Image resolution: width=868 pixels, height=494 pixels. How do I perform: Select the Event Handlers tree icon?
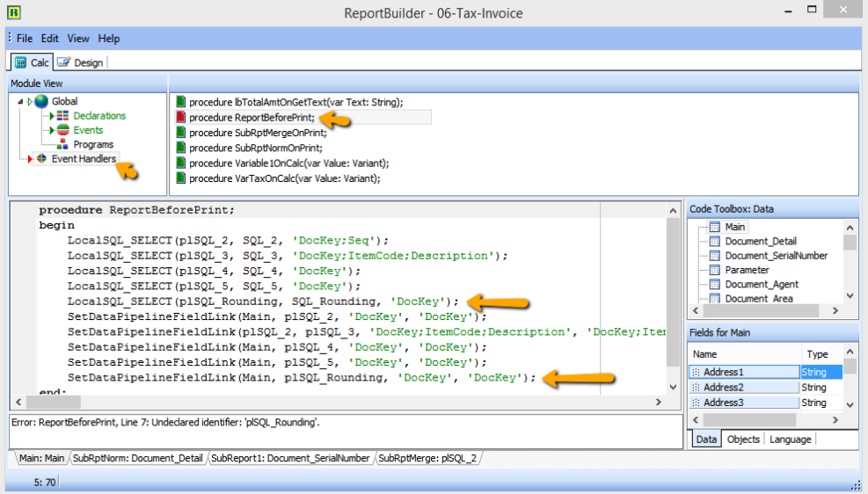41,159
